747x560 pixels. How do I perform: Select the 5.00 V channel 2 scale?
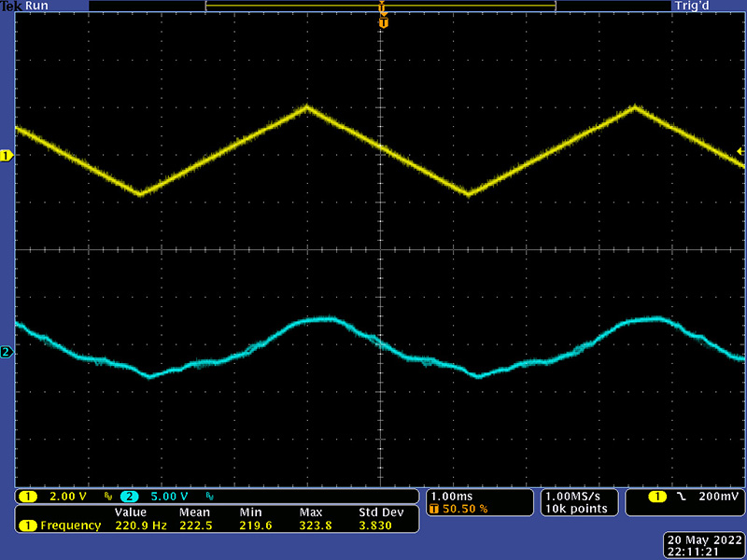[x=168, y=496]
